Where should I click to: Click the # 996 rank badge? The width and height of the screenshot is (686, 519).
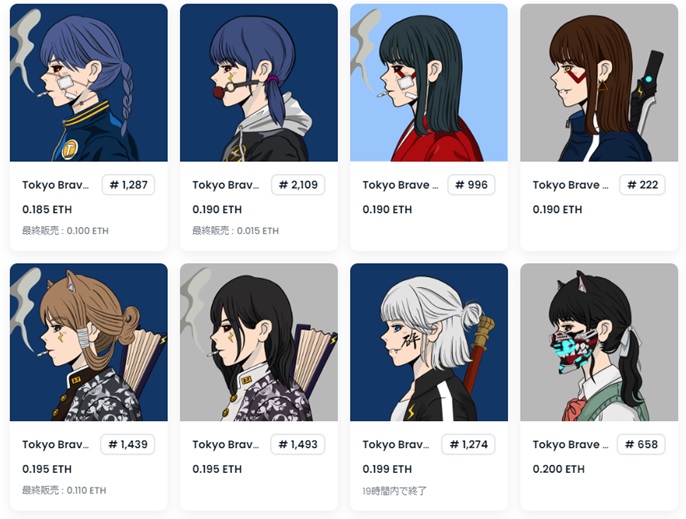coord(471,185)
